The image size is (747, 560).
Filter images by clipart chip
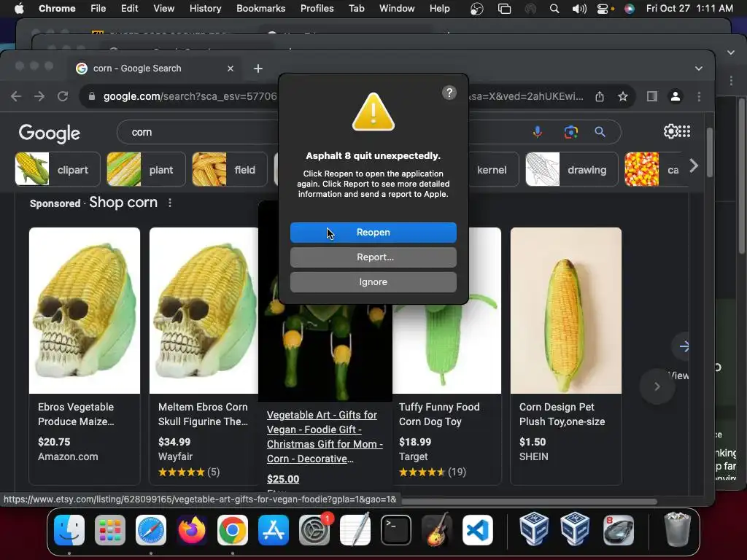point(58,169)
